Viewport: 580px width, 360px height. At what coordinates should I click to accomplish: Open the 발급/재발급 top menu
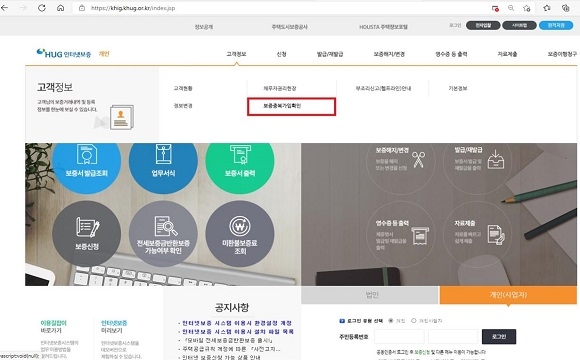(330, 54)
